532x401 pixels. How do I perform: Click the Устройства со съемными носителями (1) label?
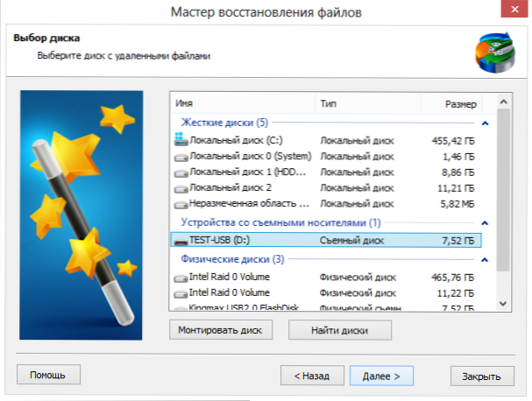point(280,222)
